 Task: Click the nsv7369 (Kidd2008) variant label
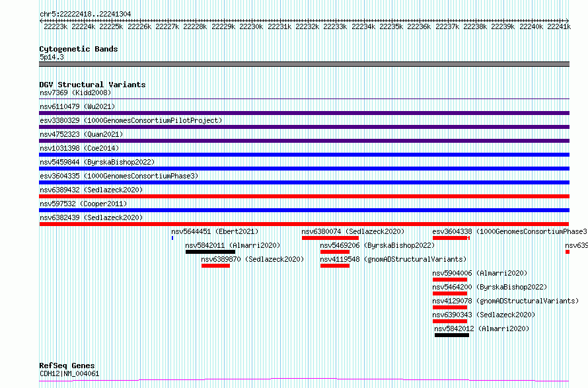(x=75, y=93)
